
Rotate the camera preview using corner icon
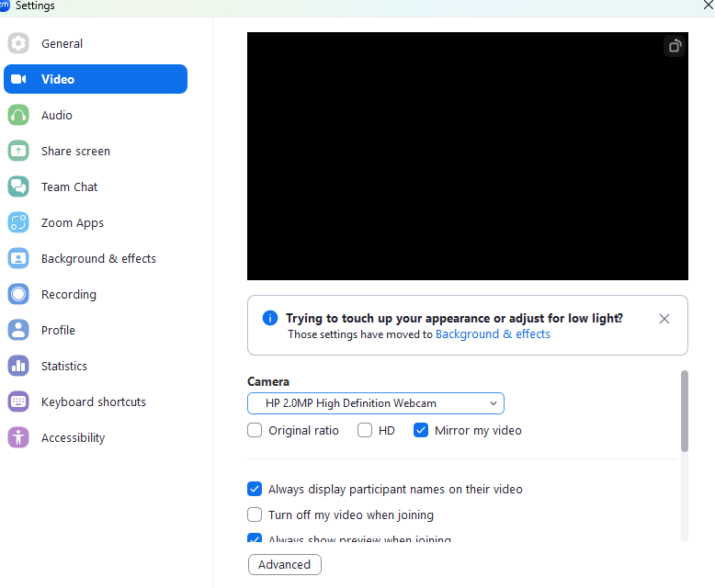point(675,46)
